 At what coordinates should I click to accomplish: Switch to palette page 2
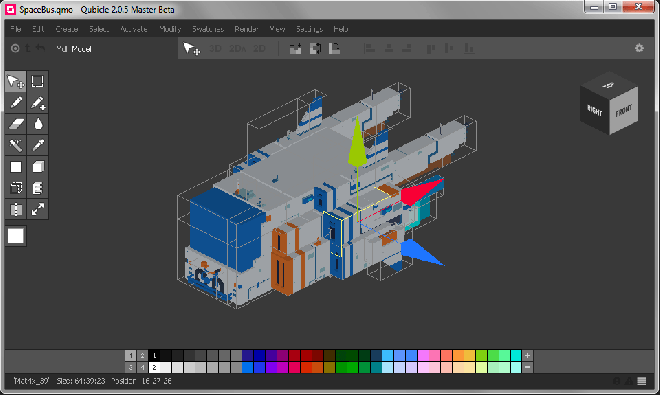pyautogui.click(x=142, y=356)
